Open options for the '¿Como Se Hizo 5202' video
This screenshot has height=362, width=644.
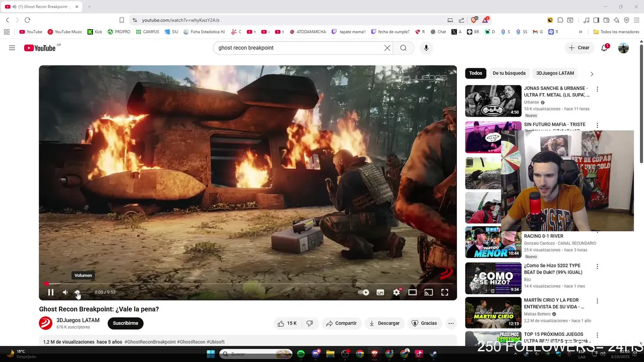point(597,266)
